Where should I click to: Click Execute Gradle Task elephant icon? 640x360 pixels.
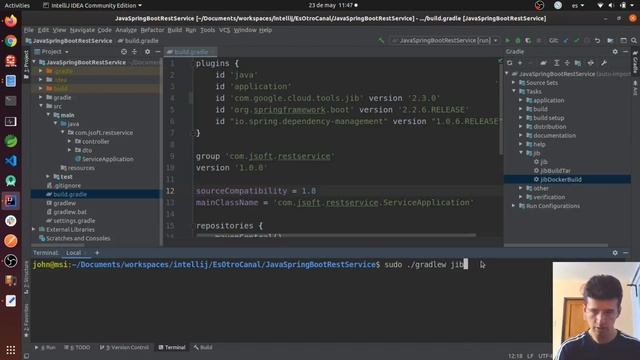point(543,63)
